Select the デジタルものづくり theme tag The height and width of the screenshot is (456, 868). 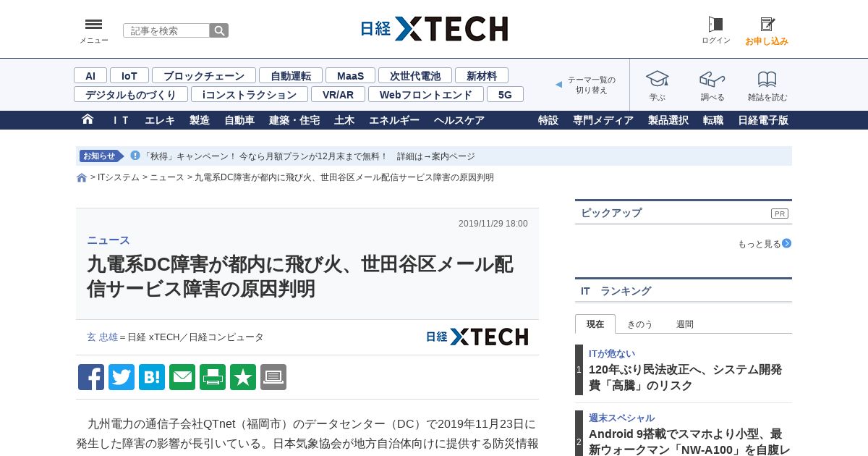coord(131,94)
